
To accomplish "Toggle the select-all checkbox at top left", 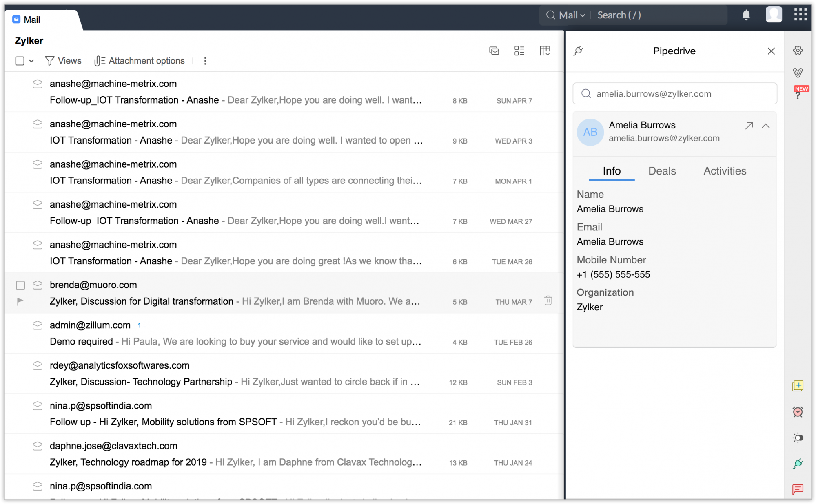I will coord(20,61).
